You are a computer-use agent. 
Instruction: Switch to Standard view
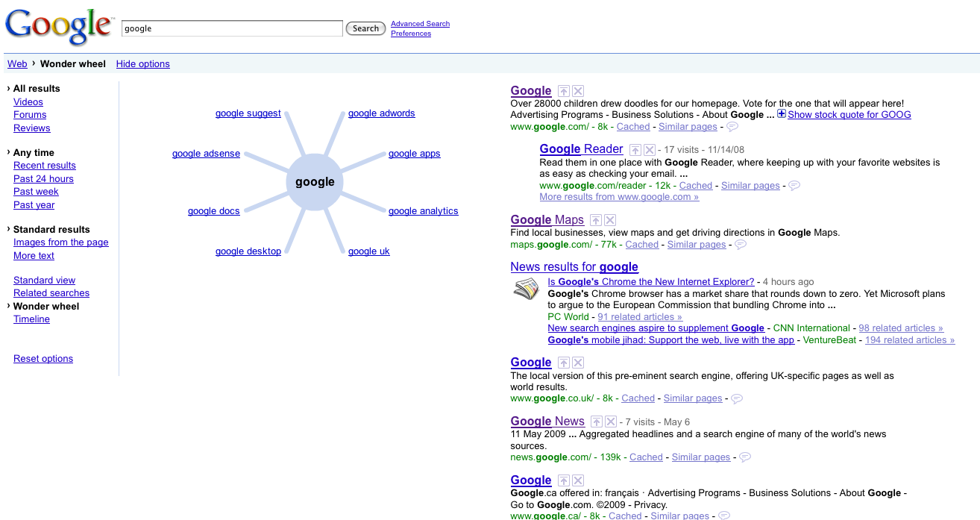point(44,281)
